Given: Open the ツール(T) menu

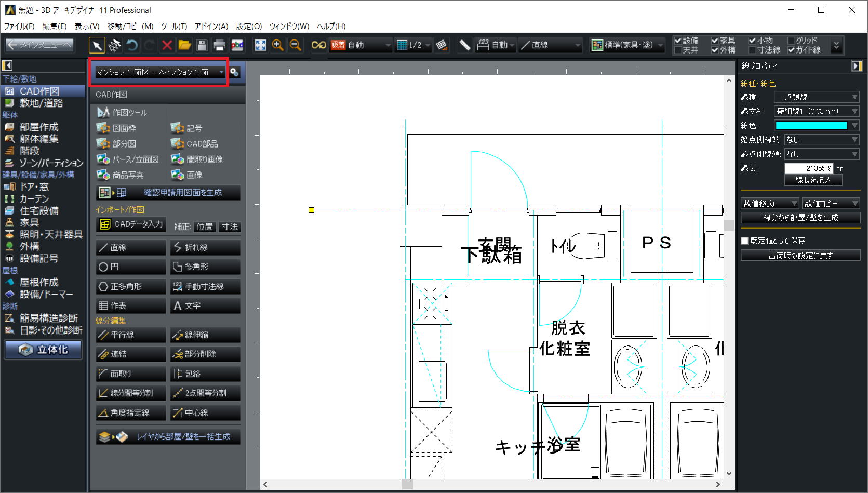Looking at the screenshot, I should [x=173, y=26].
